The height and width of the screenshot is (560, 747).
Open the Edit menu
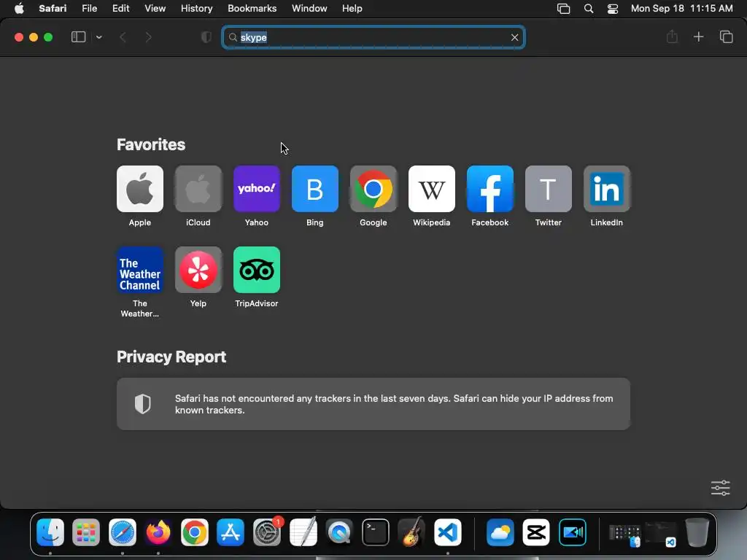[x=120, y=9]
